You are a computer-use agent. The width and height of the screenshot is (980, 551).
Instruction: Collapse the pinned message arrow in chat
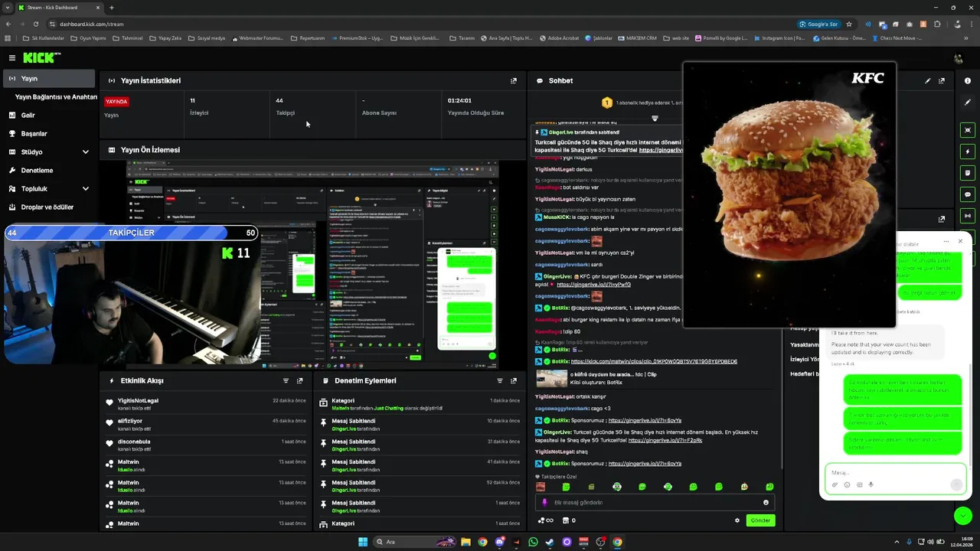coord(655,119)
